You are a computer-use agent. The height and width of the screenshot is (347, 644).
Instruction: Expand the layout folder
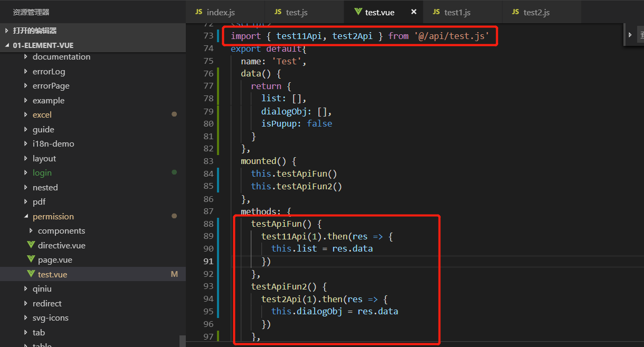(x=26, y=158)
